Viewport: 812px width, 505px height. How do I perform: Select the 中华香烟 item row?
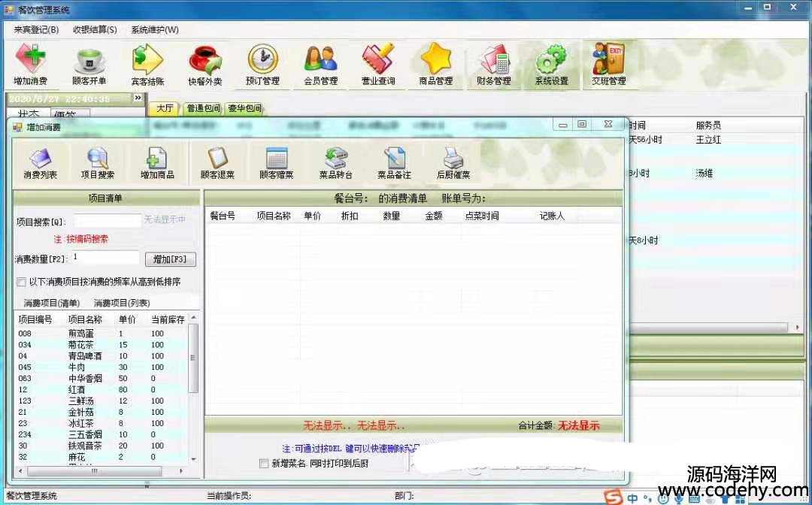click(101, 378)
